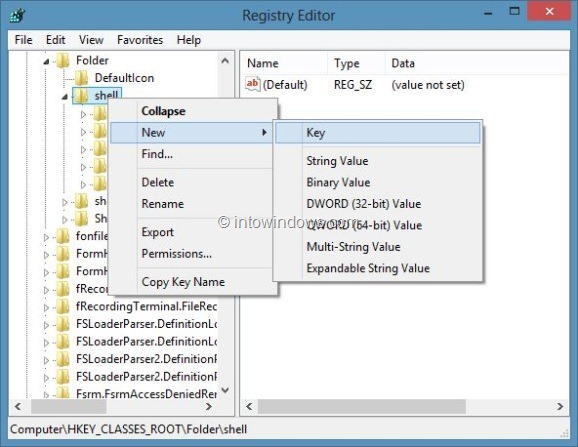The width and height of the screenshot is (578, 447).
Task: Collapse the shell key using its arrow
Action: [x=65, y=97]
